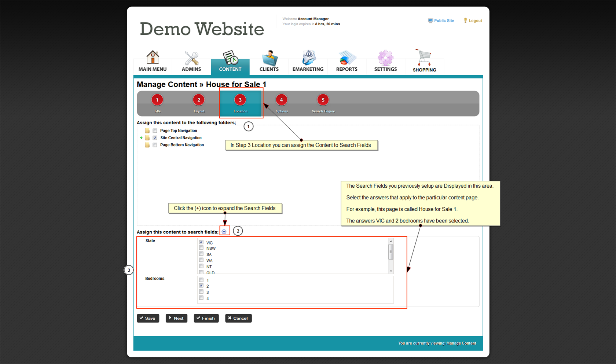Collapse the search fields section

tap(224, 232)
